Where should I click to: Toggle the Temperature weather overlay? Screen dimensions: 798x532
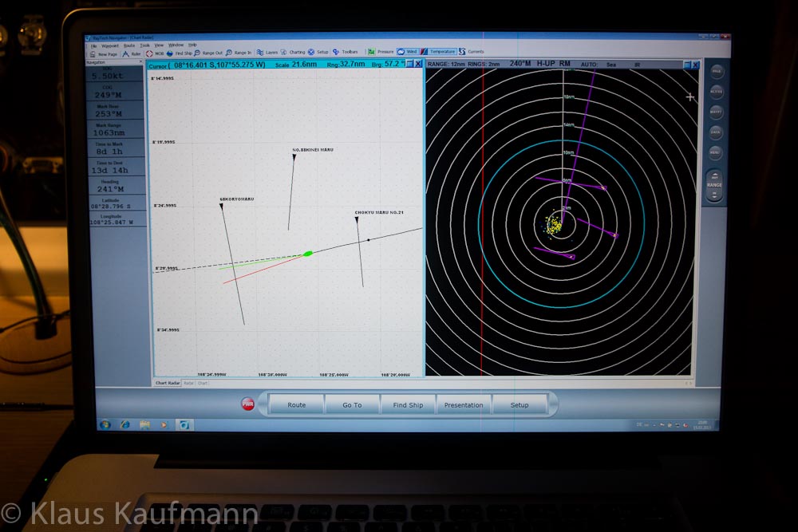438,51
